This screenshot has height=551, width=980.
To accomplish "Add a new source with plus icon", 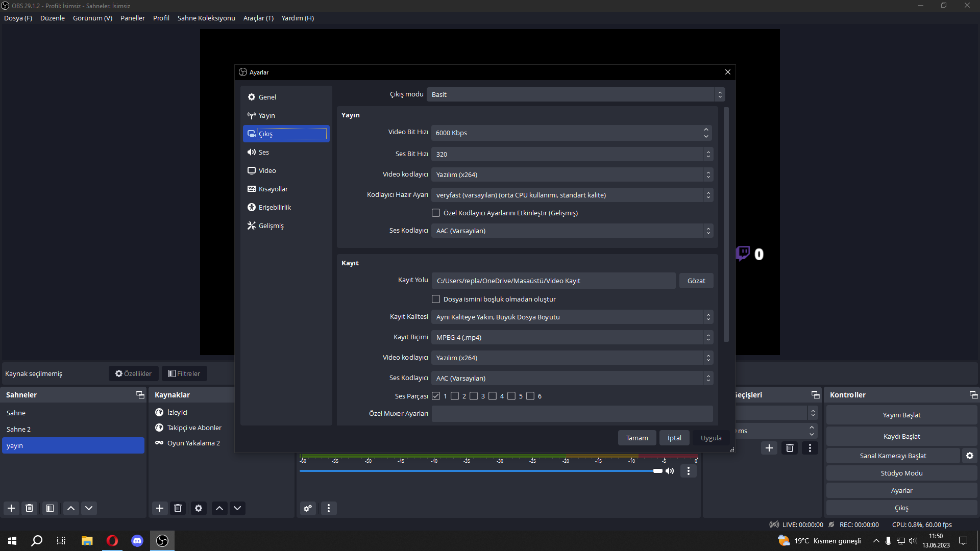I will coord(160,508).
